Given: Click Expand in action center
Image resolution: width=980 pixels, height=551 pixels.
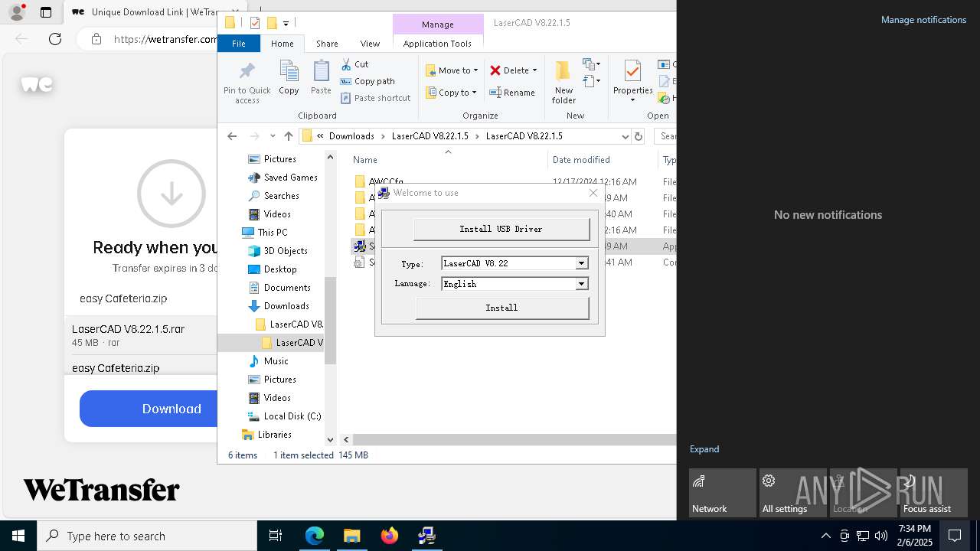Looking at the screenshot, I should click(x=704, y=449).
